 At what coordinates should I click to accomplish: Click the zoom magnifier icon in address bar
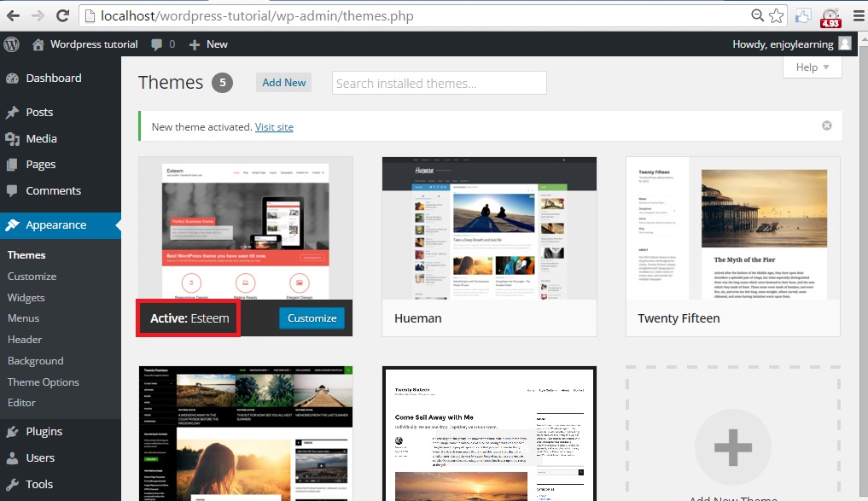[757, 15]
